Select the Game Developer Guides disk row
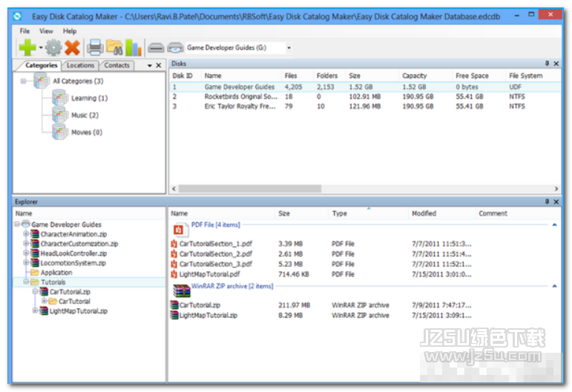 [x=365, y=87]
